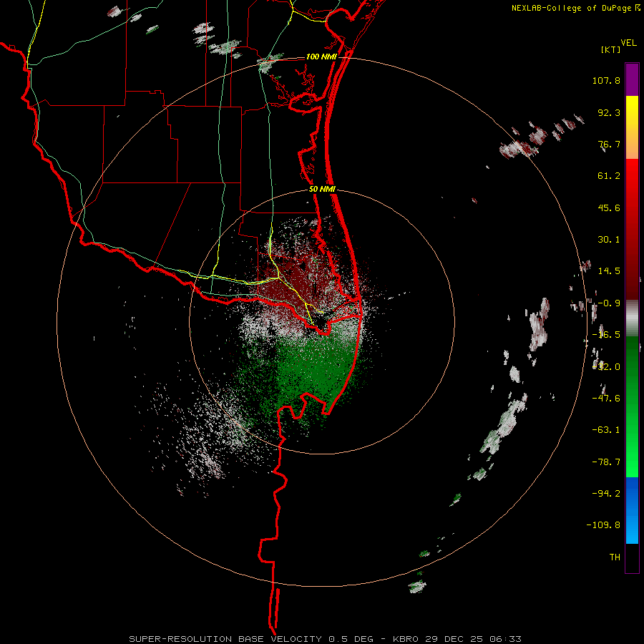The image size is (644, 644).
Task: Click the yellow-orange segment of velocity scale
Action: [x=632, y=127]
